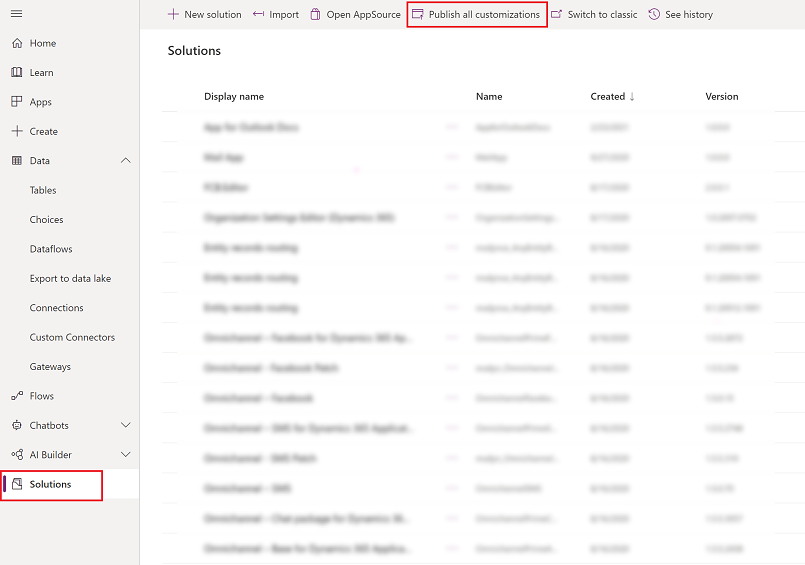The height and width of the screenshot is (565, 805).
Task: Click the New solution plus icon
Action: click(x=174, y=14)
